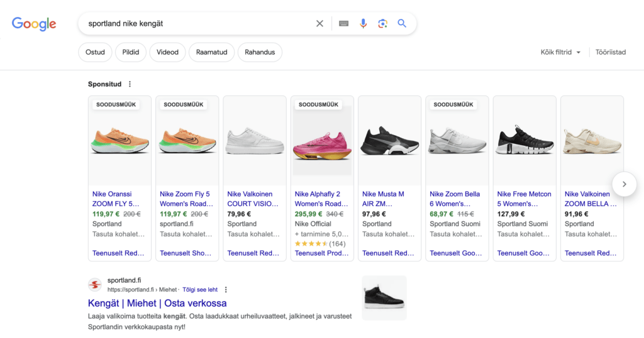Click the magnifying glass search icon

tap(402, 23)
